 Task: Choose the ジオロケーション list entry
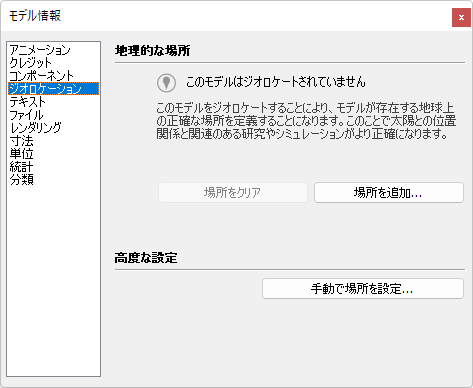point(53,89)
